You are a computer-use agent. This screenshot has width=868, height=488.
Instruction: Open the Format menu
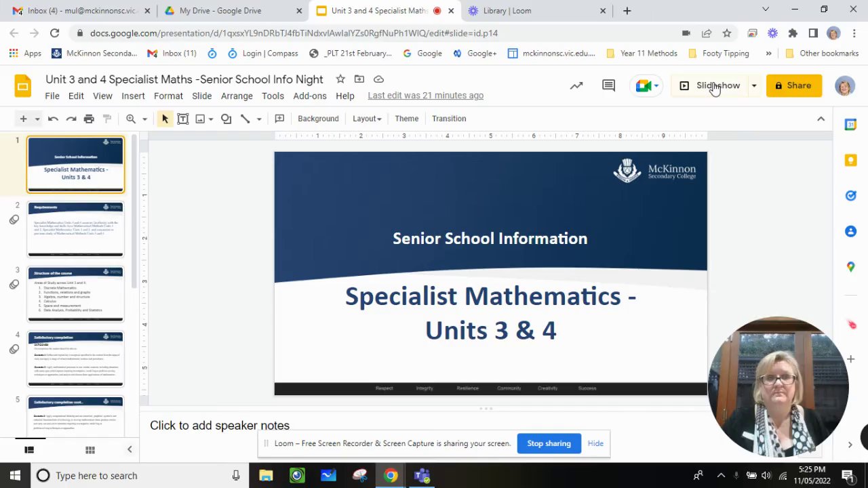(168, 96)
